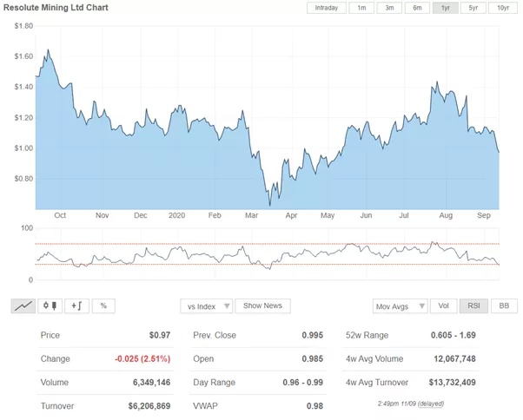Click the 4w Avg Volume value 12,067,748
This screenshot has height=420, width=523.
point(454,358)
